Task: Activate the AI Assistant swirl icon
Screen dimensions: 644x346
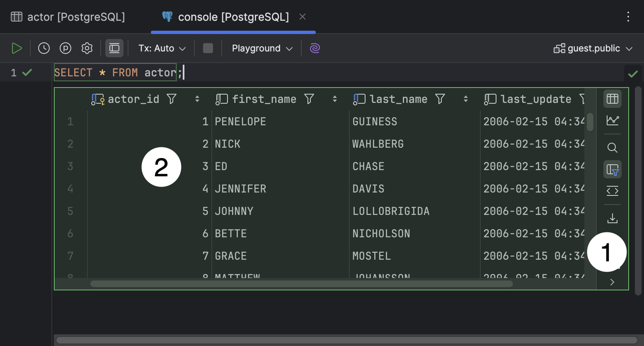Action: coord(315,48)
